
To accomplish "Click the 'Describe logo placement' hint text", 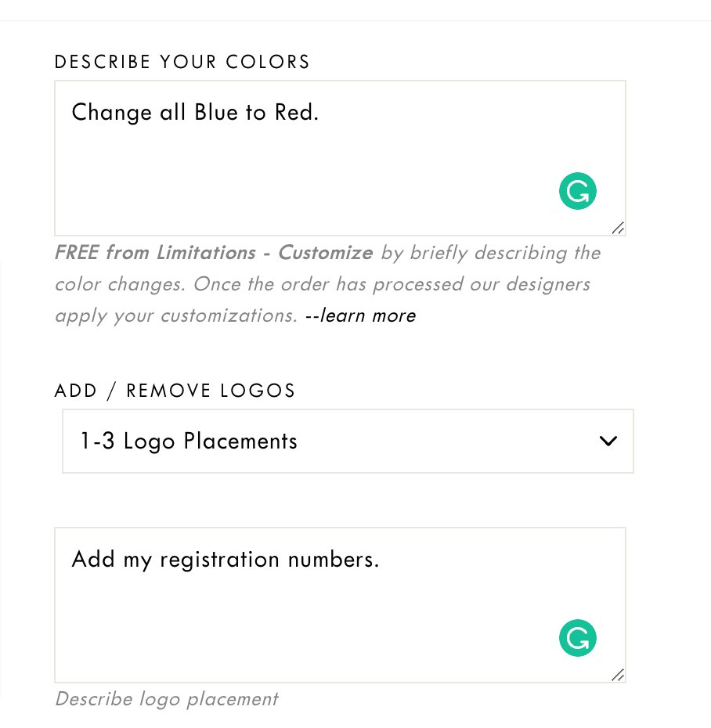I will pyautogui.click(x=167, y=699).
